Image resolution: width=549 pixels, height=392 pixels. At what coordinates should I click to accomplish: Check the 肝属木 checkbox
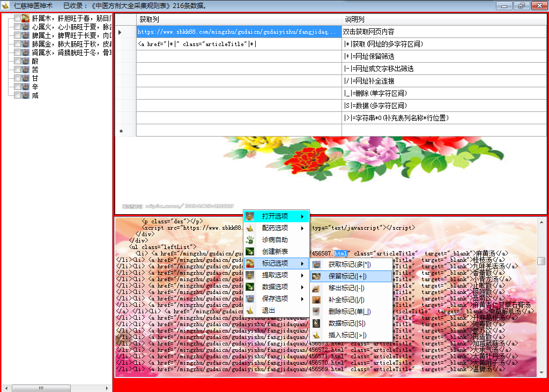(x=17, y=18)
